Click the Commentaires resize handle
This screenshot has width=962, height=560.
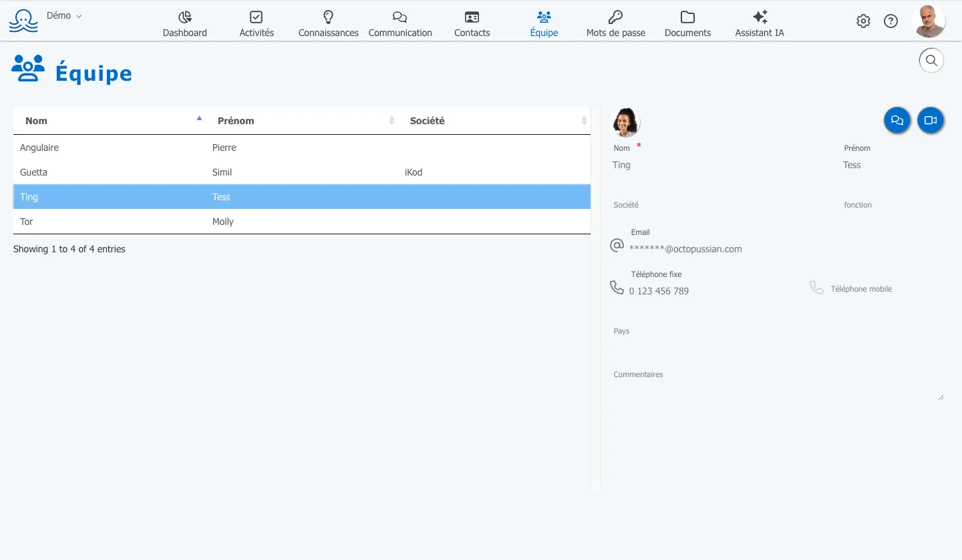941,397
